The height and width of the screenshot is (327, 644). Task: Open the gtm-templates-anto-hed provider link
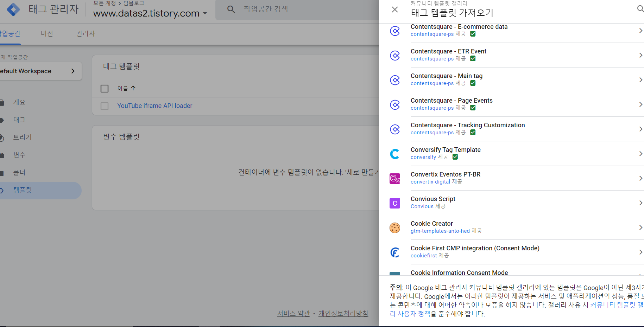(x=440, y=231)
